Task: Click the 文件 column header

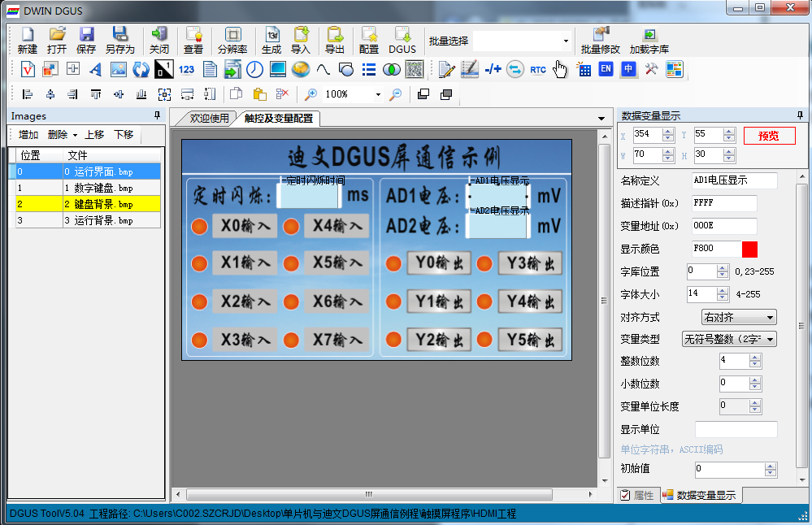Action: (112, 155)
